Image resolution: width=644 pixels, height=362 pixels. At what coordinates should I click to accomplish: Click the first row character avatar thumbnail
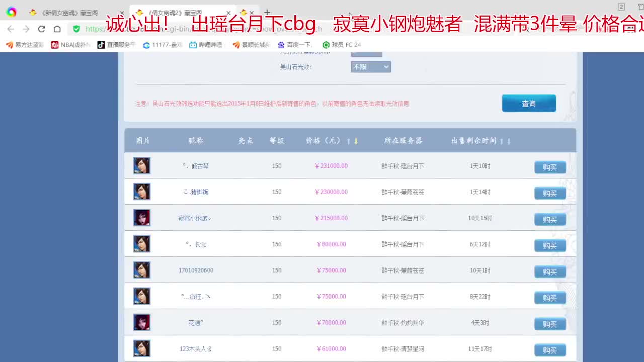click(141, 165)
